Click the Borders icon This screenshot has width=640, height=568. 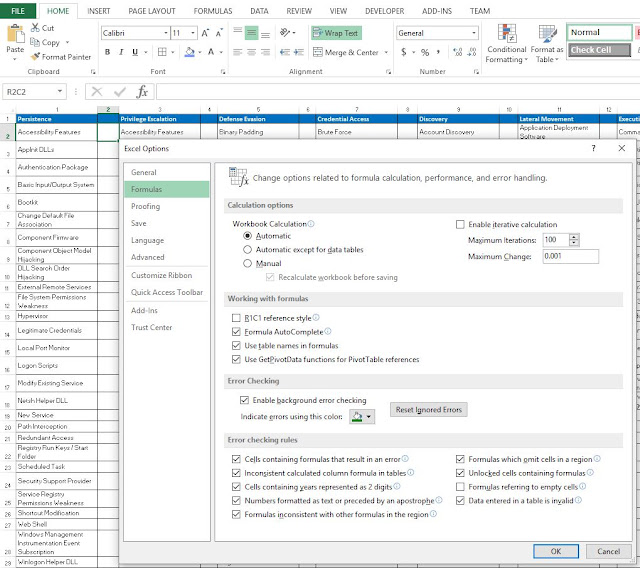[x=162, y=52]
